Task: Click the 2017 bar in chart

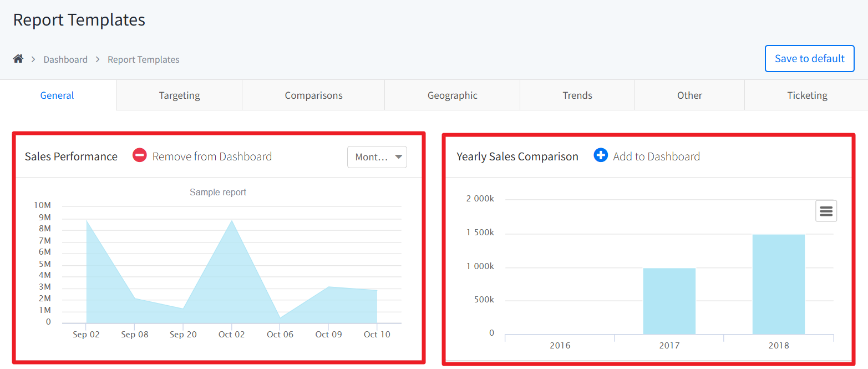Action: tap(669, 301)
